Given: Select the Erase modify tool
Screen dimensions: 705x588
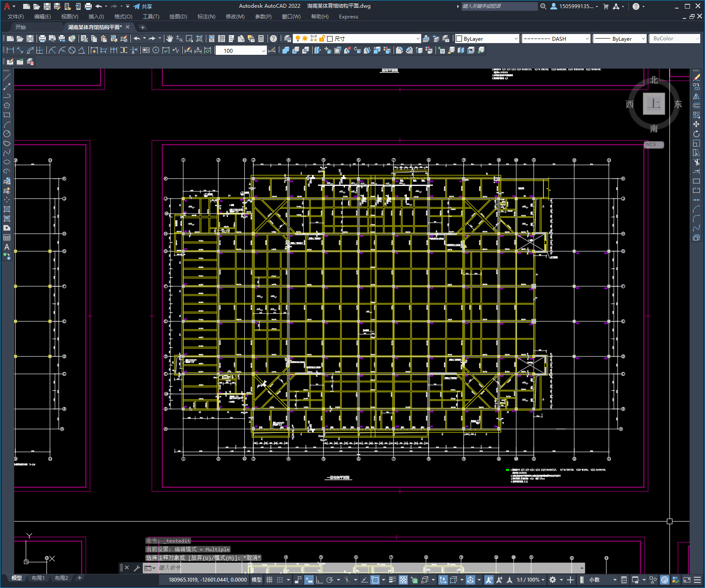Looking at the screenshot, I should 696,78.
